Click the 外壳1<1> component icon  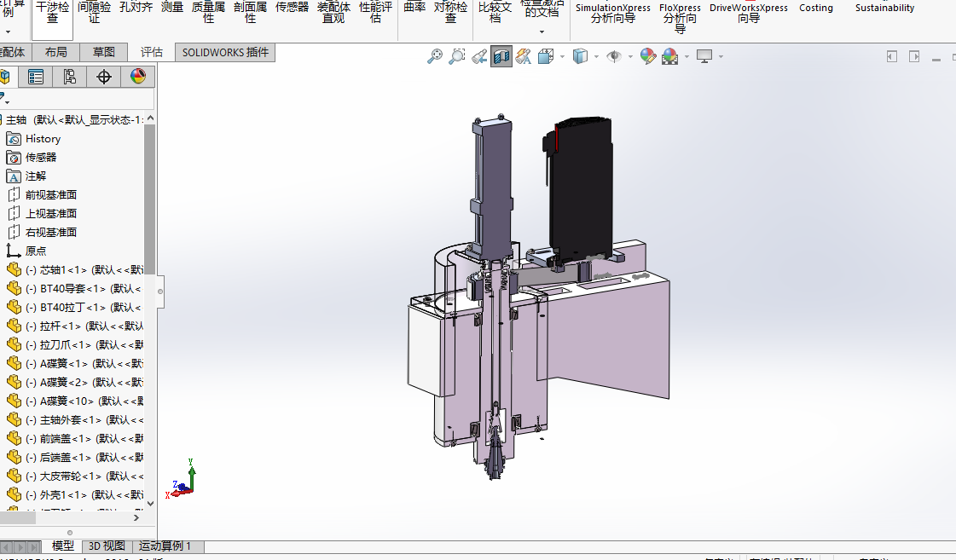tap(14, 495)
